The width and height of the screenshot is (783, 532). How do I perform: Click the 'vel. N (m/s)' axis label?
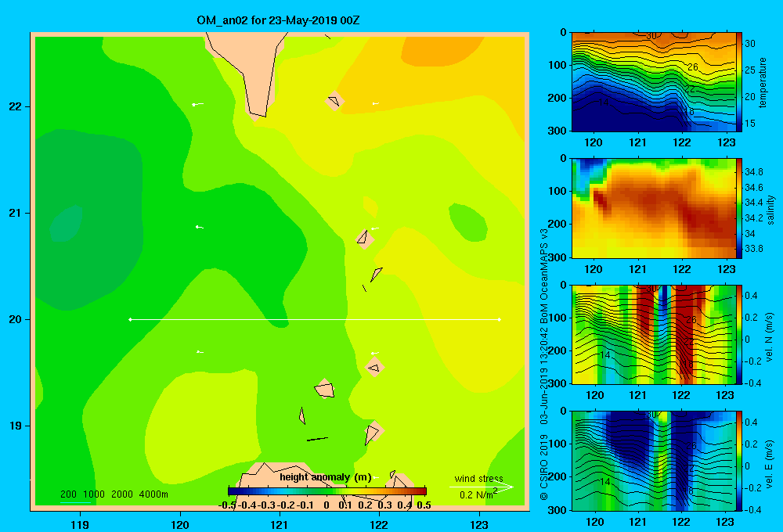coord(770,337)
